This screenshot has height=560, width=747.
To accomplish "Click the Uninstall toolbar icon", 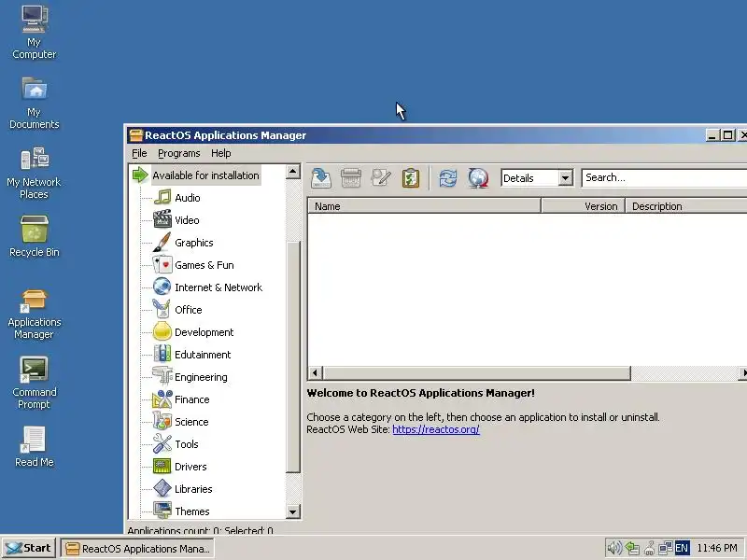I will pyautogui.click(x=351, y=178).
